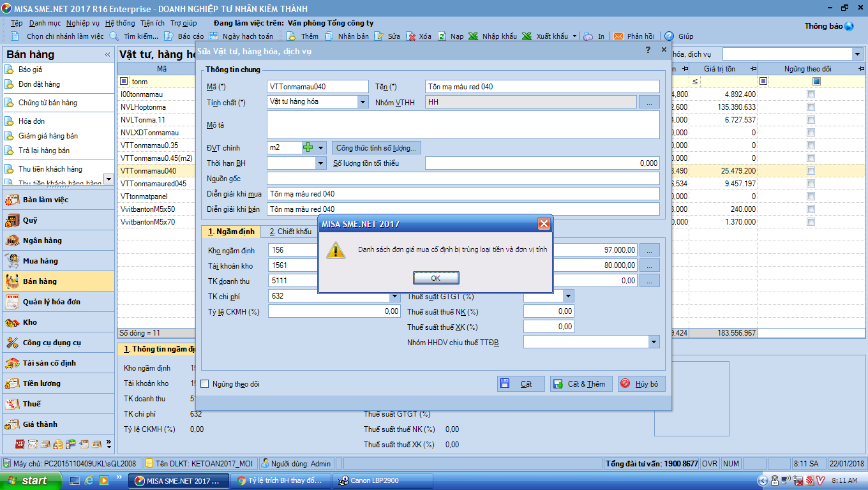Click the Nhập khẩu import icon

tap(473, 36)
